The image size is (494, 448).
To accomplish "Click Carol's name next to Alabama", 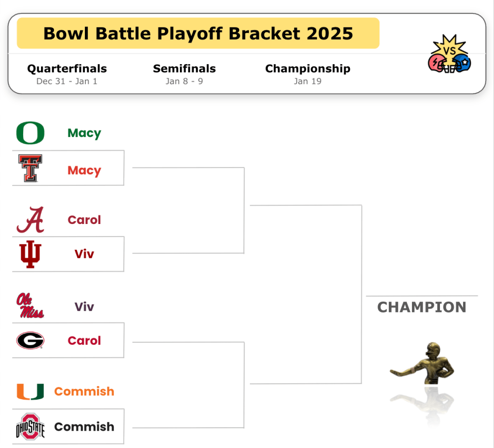I will [x=84, y=220].
